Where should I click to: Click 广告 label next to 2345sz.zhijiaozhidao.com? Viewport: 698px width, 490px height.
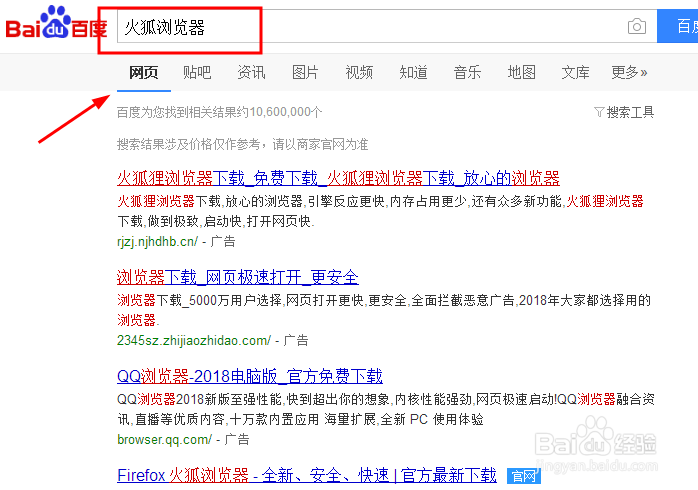[296, 340]
